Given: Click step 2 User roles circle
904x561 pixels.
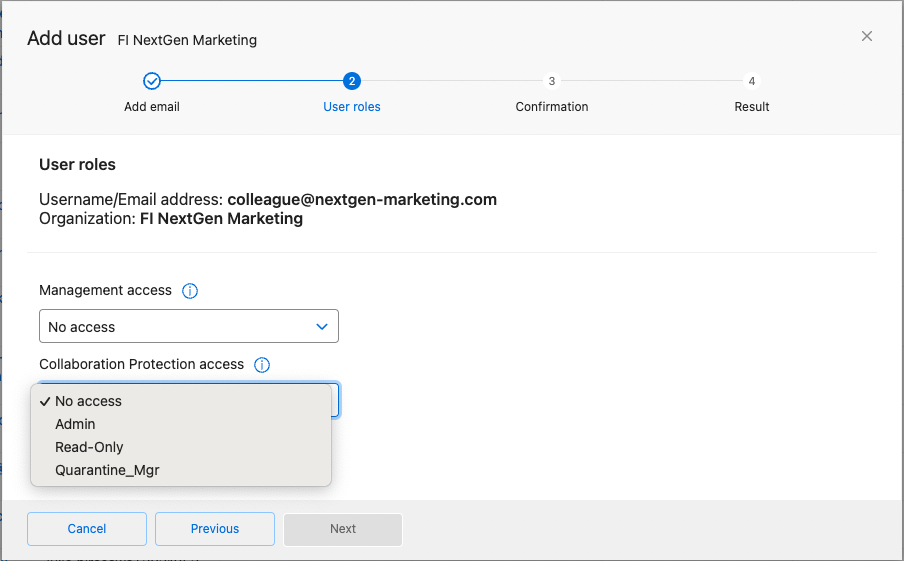Looking at the screenshot, I should click(352, 81).
